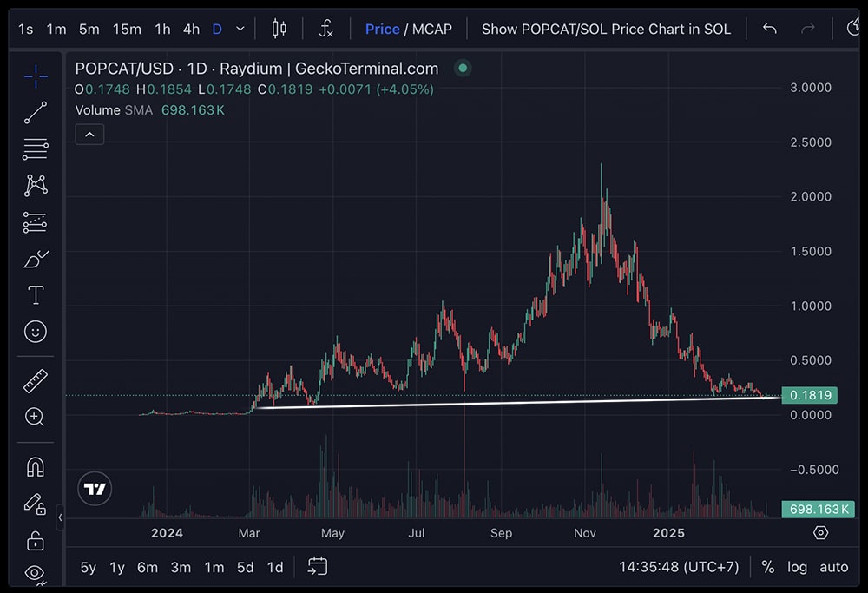Toggle stay in drawing mode

coord(36,504)
